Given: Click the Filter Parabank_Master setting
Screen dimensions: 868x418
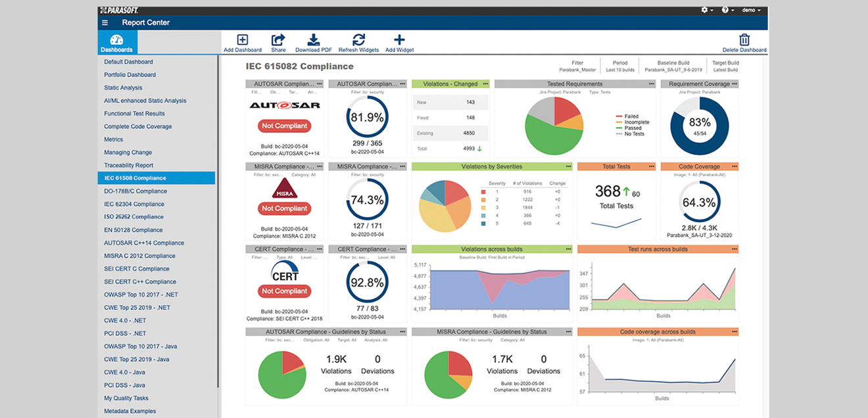Looking at the screenshot, I should (577, 66).
